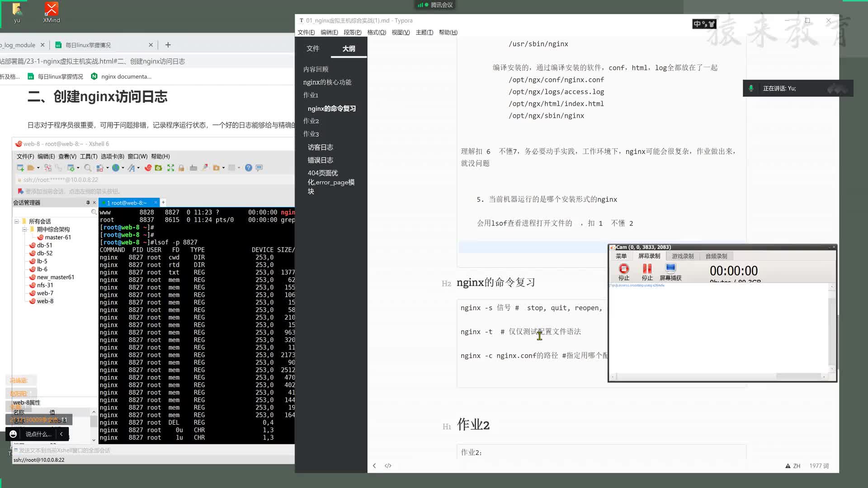Image resolution: width=868 pixels, height=488 pixels.
Task: Click the 错误日志 outline item
Action: pyautogui.click(x=320, y=160)
